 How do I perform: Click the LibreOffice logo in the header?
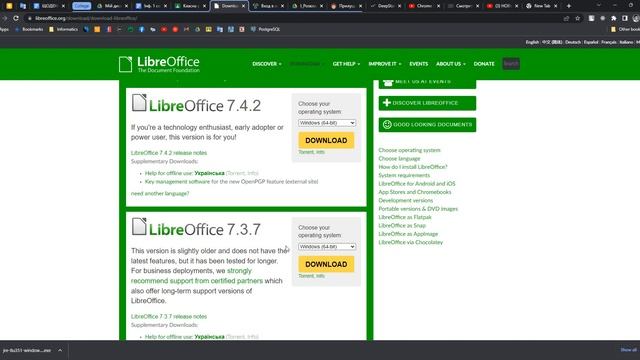pos(159,64)
